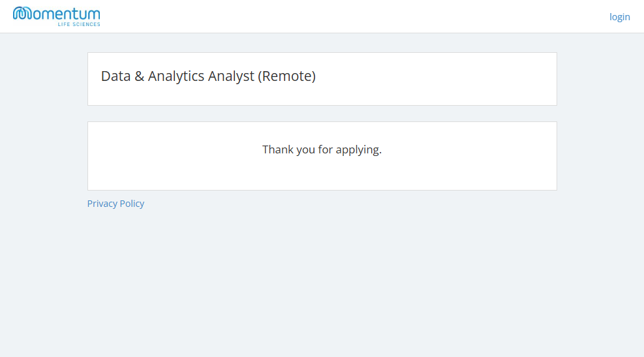Click the 'omentum' wordmark in the header
Viewport: 644px width, 357px height.
[x=67, y=14]
